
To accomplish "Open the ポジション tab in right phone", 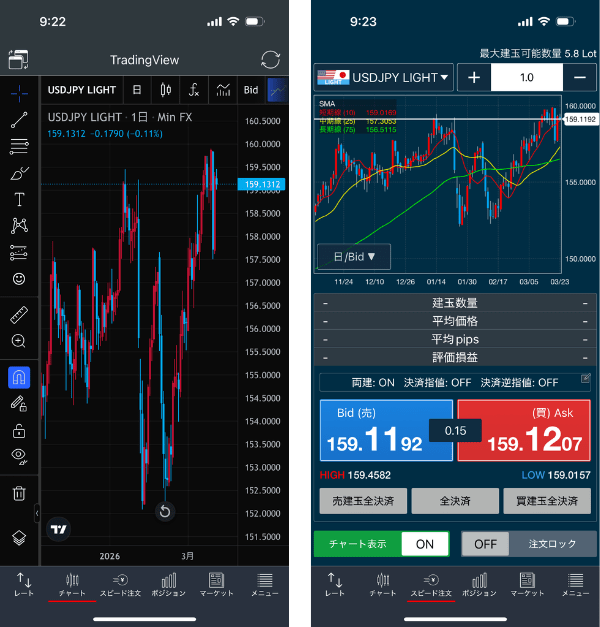I will click(x=479, y=585).
